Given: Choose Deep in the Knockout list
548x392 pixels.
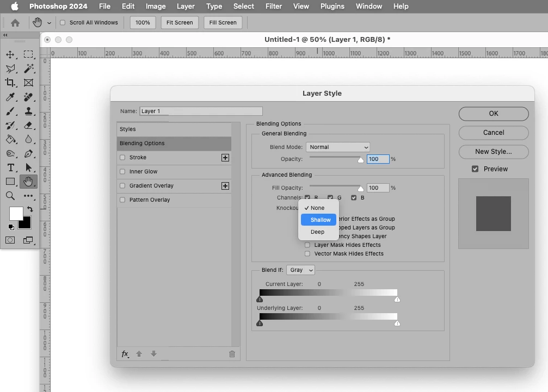Looking at the screenshot, I should tap(318, 232).
